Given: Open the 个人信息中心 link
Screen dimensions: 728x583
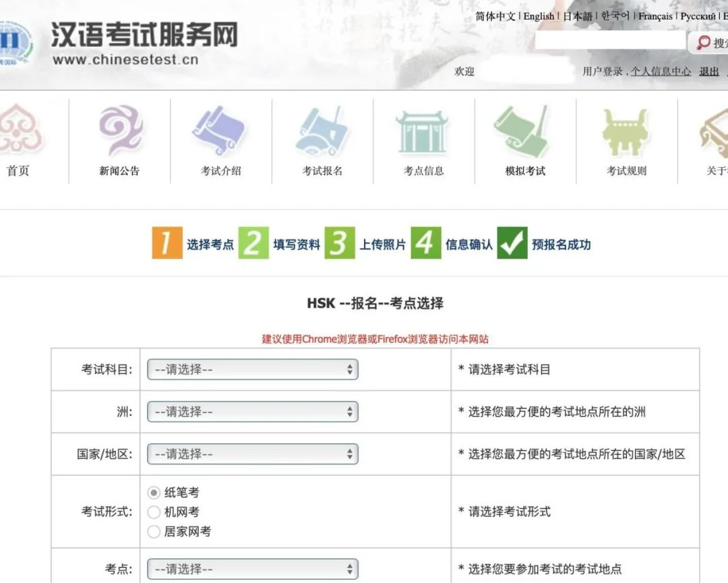Looking at the screenshot, I should [661, 71].
